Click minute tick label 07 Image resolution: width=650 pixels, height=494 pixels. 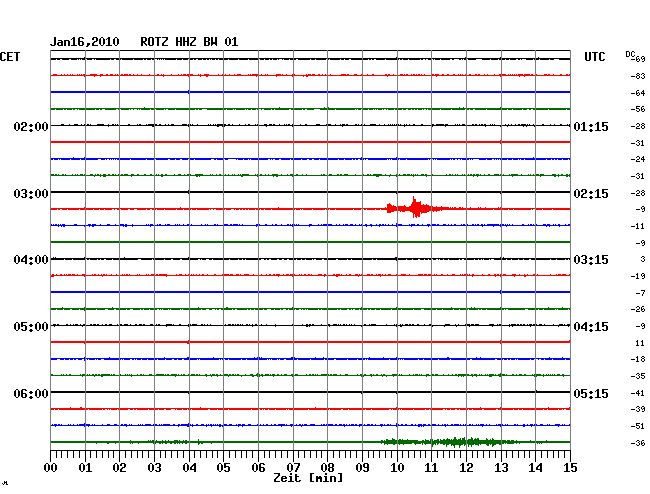tap(293, 468)
